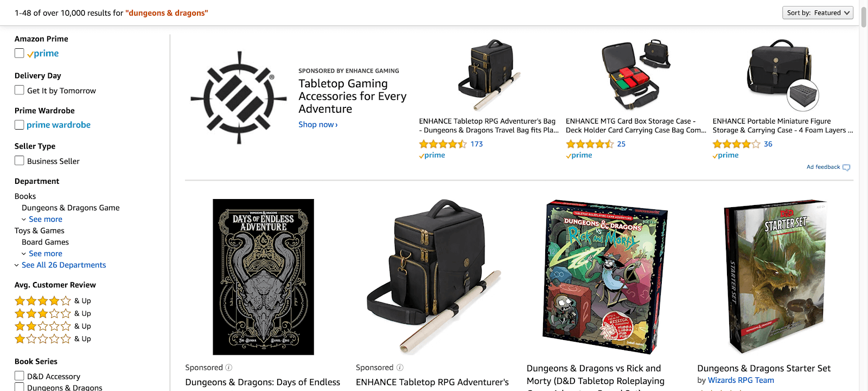Viewport: 868px width, 391px height.
Task: Enable the Amazon Prime checkbox
Action: point(20,53)
